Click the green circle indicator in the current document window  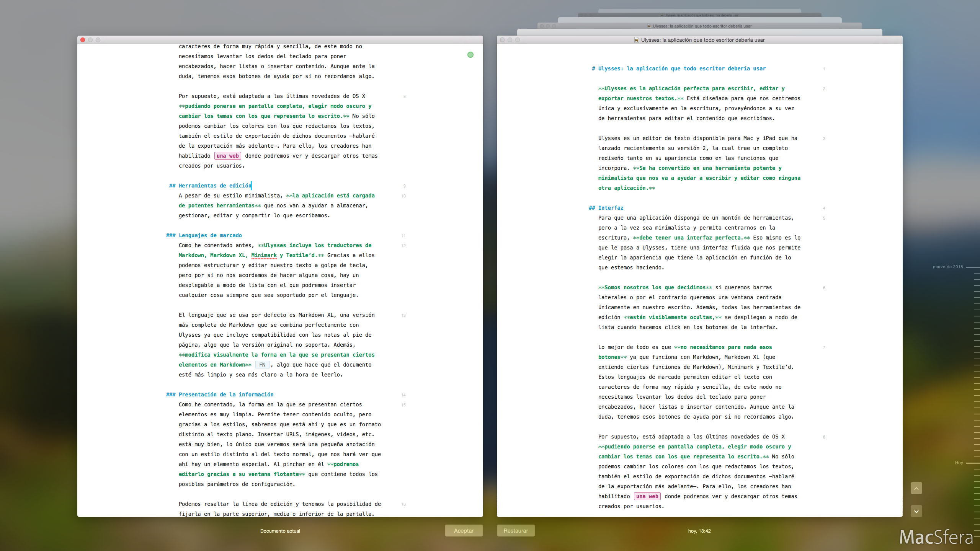coord(470,55)
